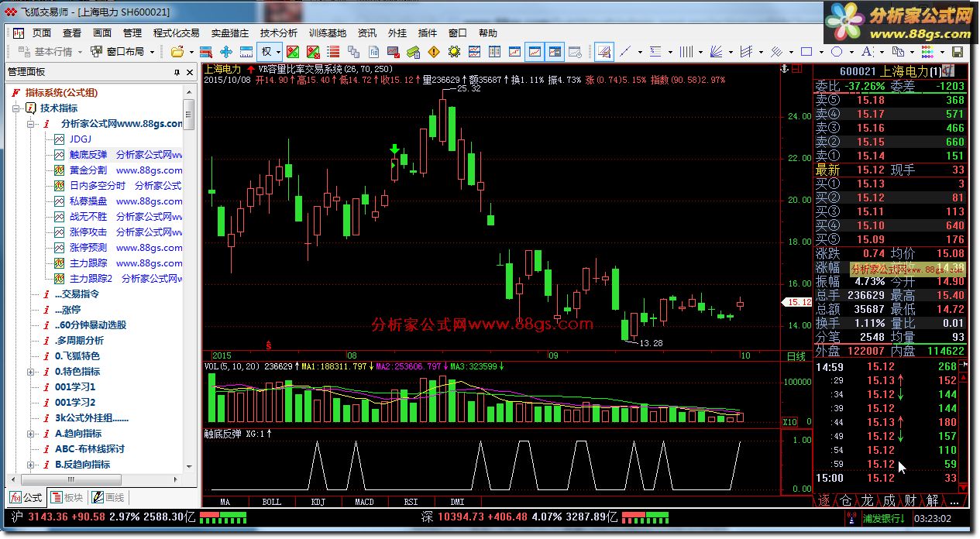980x539 pixels.
Task: Click the green money stack icon
Action: click(x=413, y=52)
